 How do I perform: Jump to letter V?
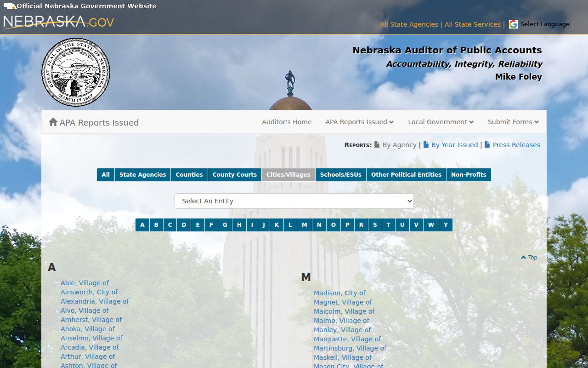416,225
